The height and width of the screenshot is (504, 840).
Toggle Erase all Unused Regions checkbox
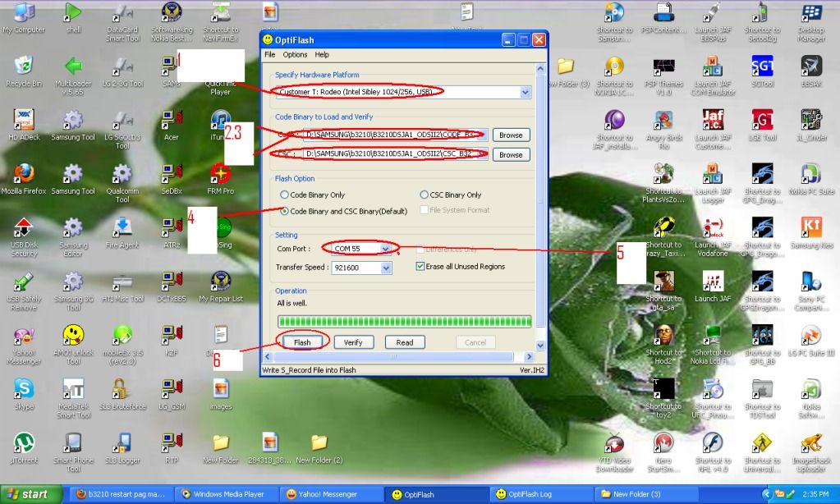[x=420, y=266]
